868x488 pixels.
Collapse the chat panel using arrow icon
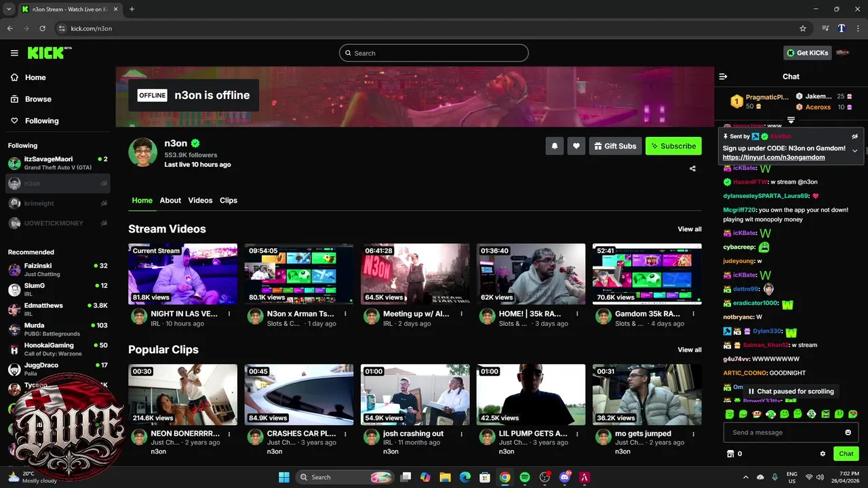[723, 77]
